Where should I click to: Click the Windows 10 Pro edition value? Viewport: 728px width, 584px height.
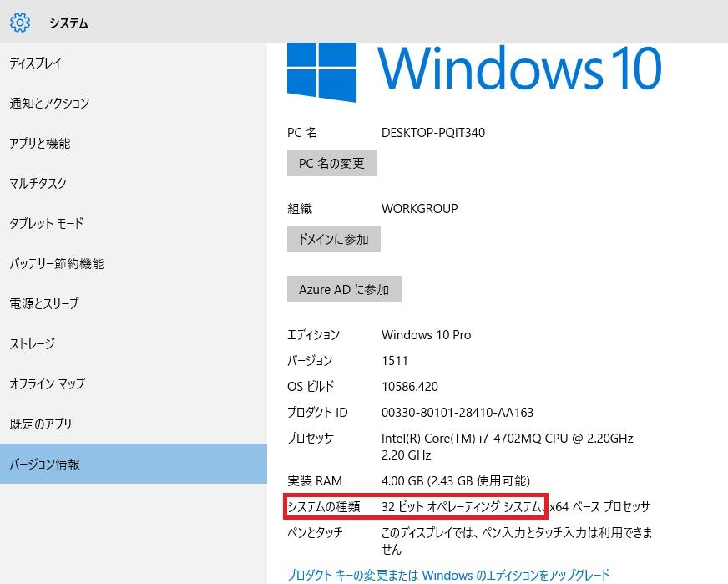click(427, 335)
